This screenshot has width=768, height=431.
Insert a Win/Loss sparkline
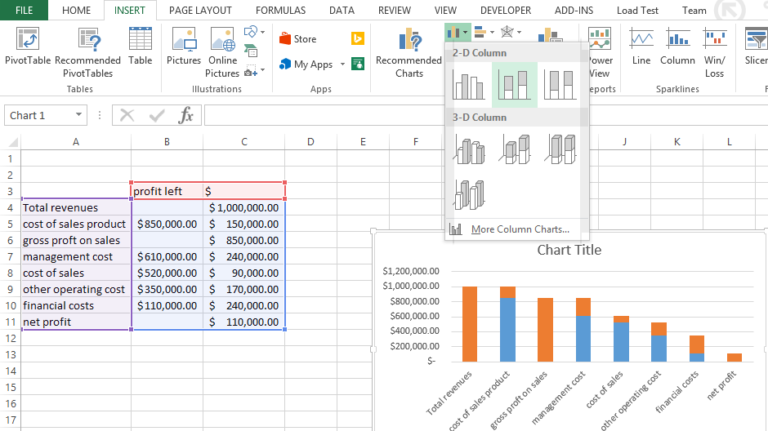(x=714, y=52)
